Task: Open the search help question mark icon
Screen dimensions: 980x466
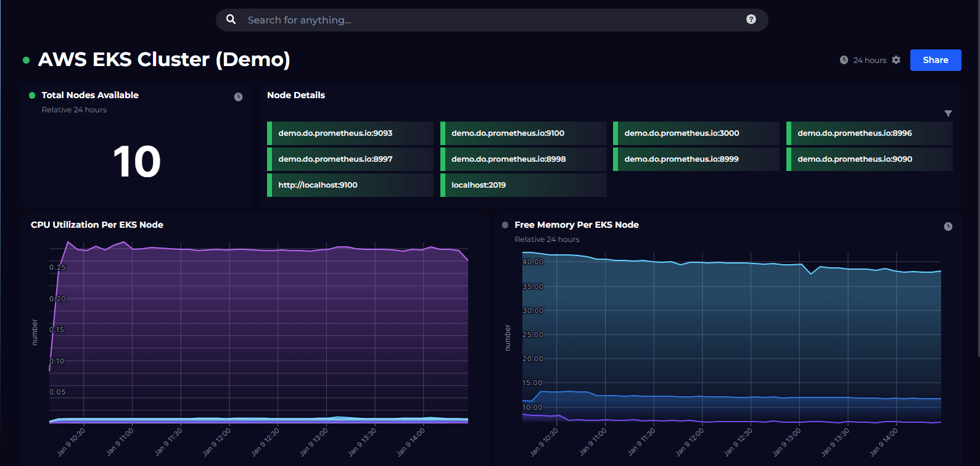Action: (x=751, y=20)
